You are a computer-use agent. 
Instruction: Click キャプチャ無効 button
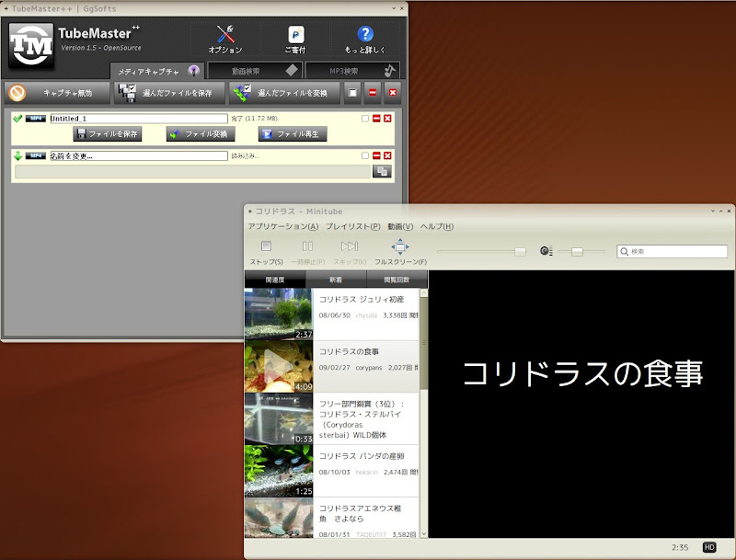(x=57, y=93)
